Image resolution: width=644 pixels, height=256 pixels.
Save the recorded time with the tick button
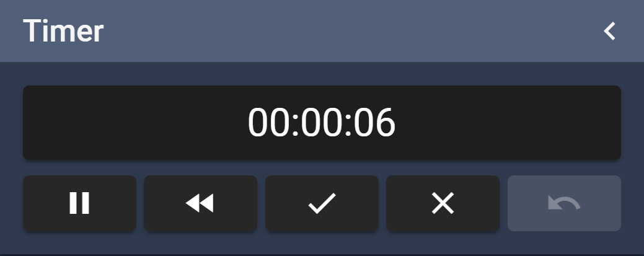322,203
